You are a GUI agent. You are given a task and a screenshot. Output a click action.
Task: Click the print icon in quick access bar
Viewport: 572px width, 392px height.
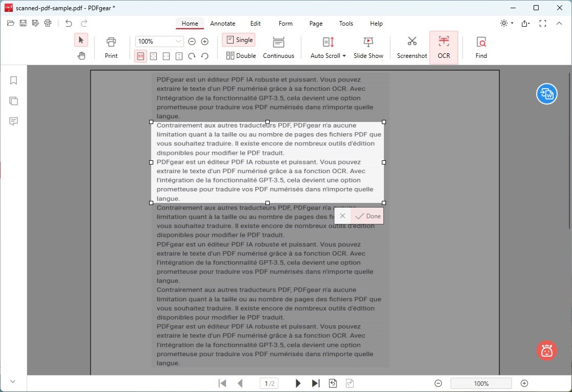(48, 24)
